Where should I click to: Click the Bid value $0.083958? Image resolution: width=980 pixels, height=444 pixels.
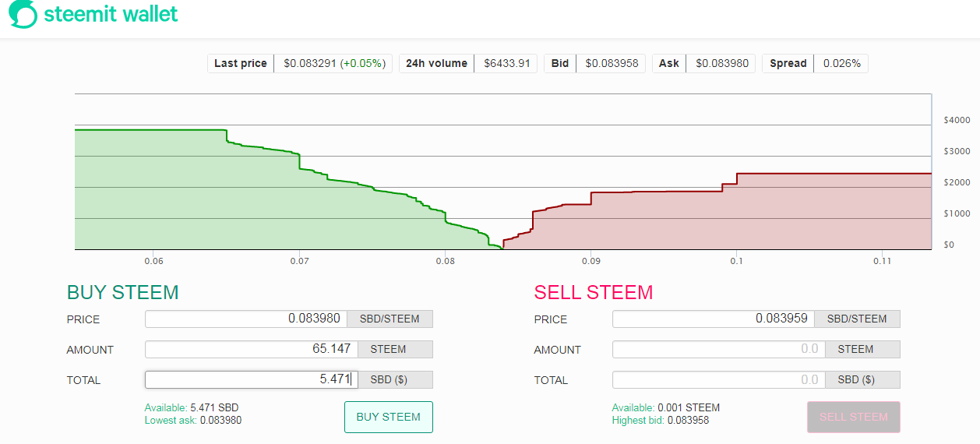[x=612, y=63]
